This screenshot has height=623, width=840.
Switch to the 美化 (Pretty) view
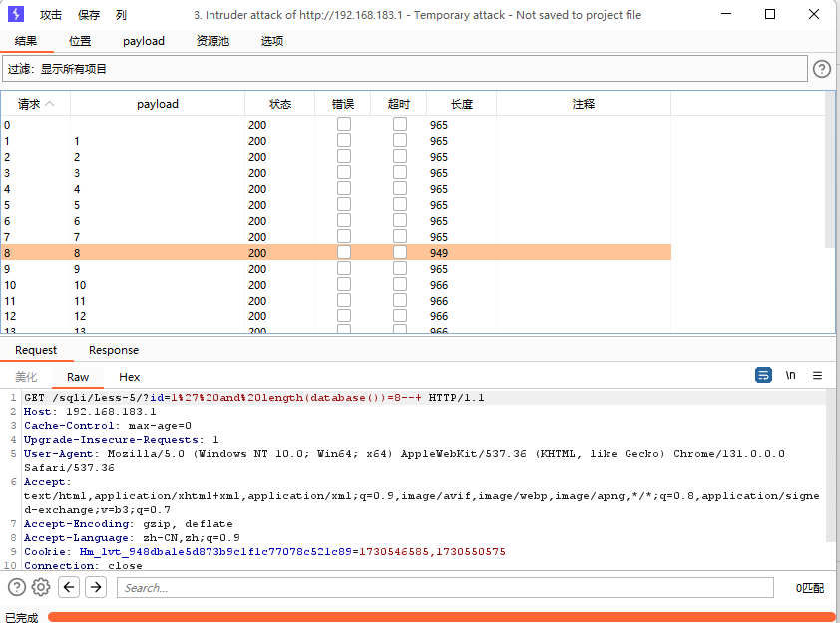pos(26,377)
